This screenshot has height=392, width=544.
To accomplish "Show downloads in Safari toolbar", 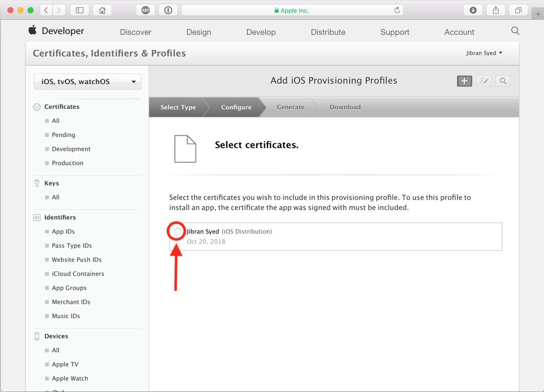I will click(473, 10).
